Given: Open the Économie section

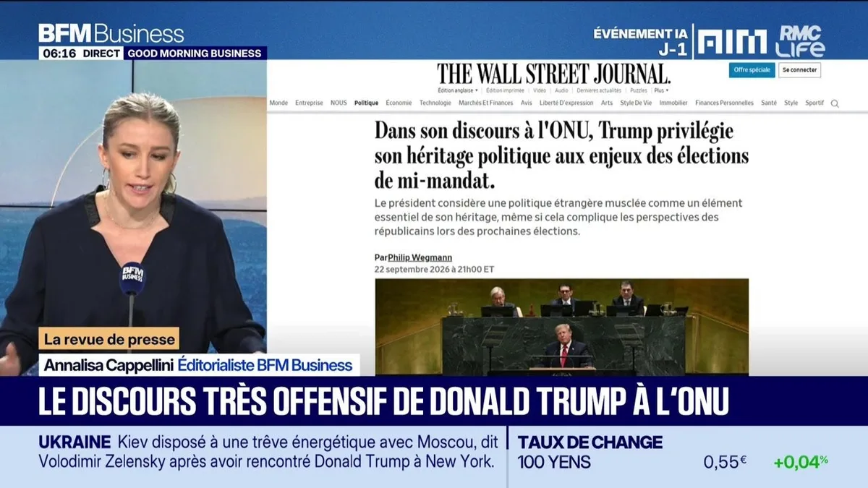Looking at the screenshot, I should 399,103.
